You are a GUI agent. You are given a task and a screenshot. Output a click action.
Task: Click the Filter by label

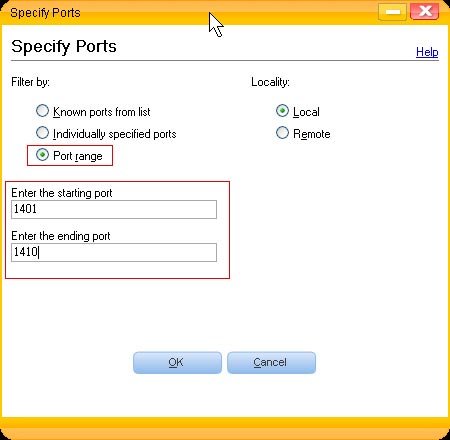30,82
